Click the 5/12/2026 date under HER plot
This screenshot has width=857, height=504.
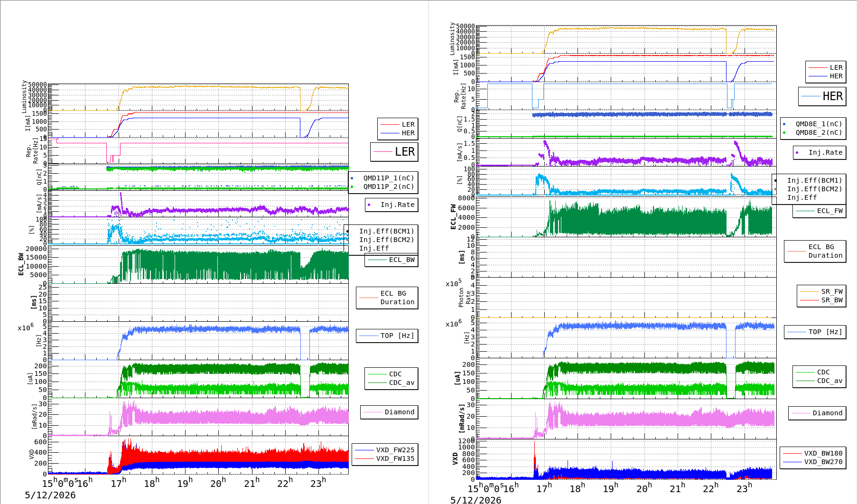476,500
